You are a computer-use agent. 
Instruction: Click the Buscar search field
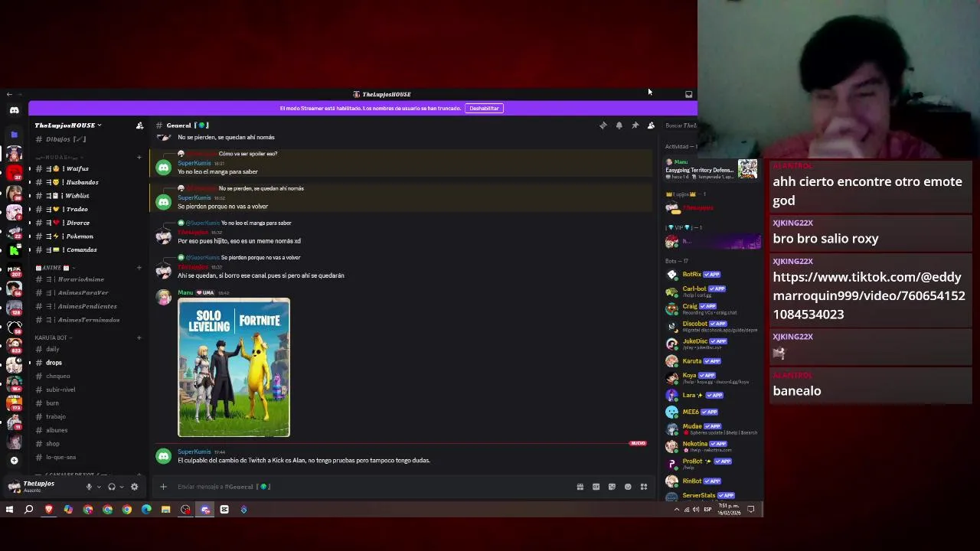[681, 126]
